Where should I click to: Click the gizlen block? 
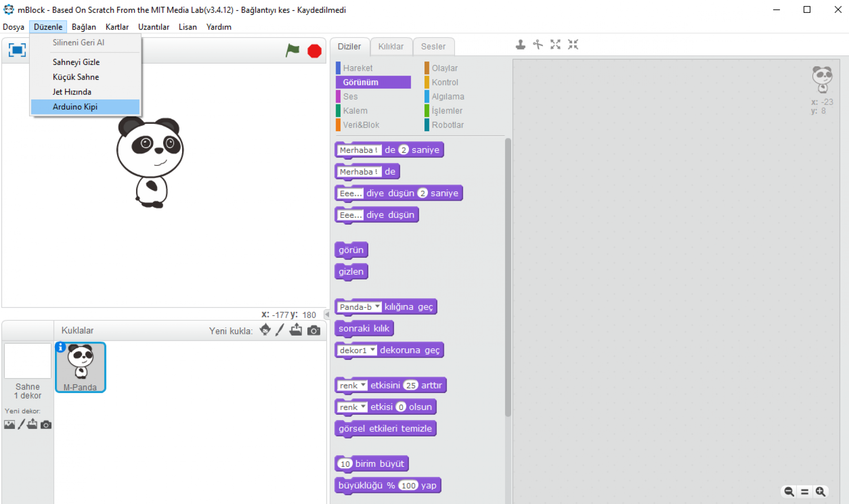351,272
